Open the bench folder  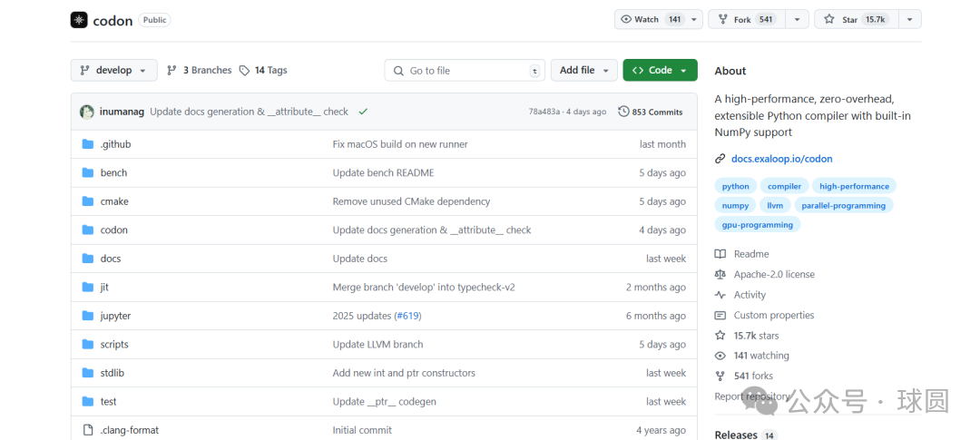point(113,173)
